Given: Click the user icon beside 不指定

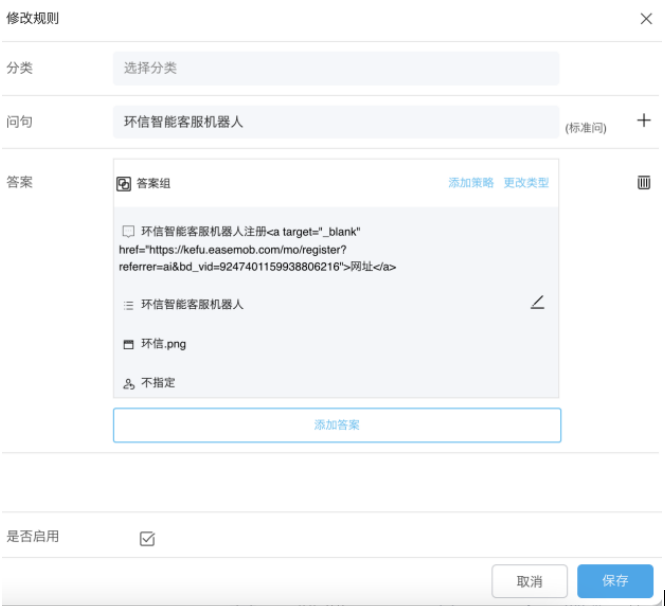Looking at the screenshot, I should 128,383.
